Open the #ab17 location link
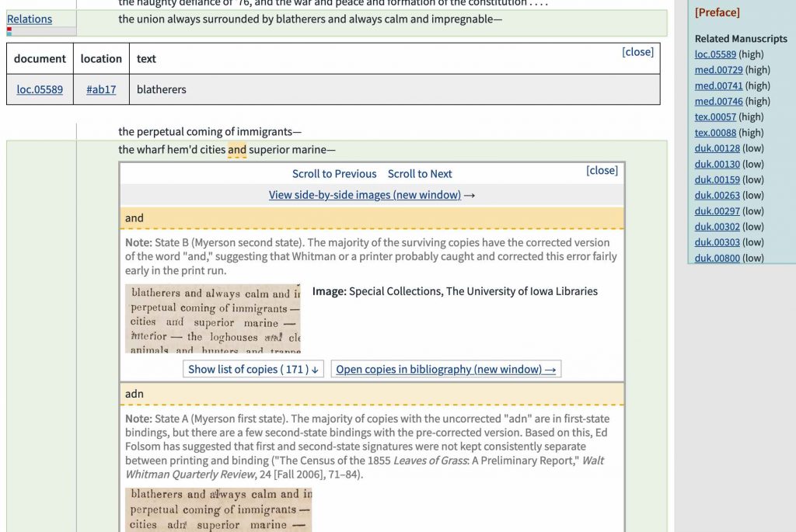 coord(101,89)
